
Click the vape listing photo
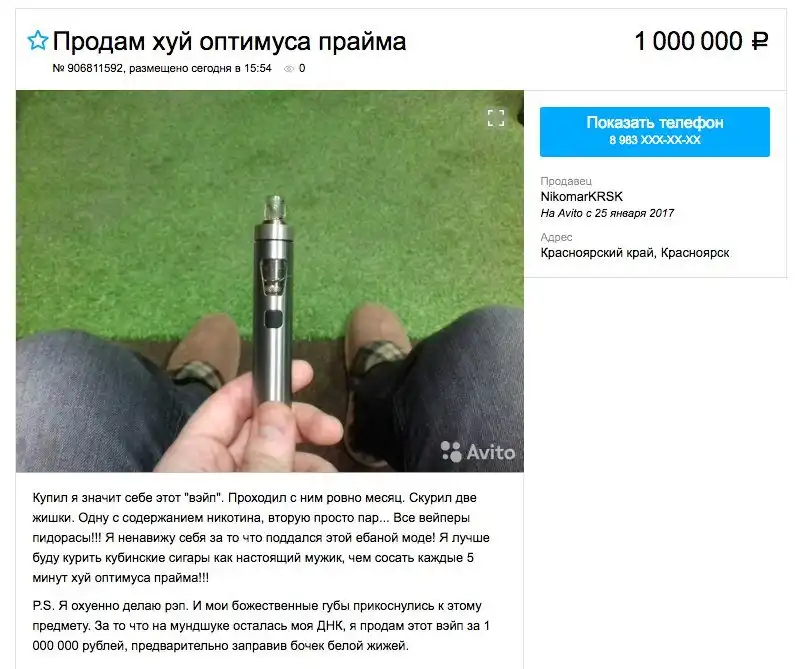coord(270,281)
